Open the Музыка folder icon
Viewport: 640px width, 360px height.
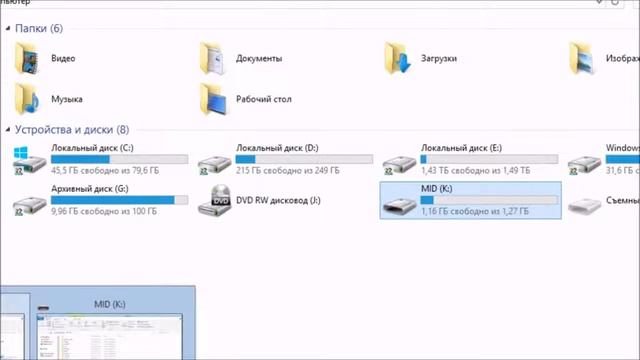[x=27, y=99]
